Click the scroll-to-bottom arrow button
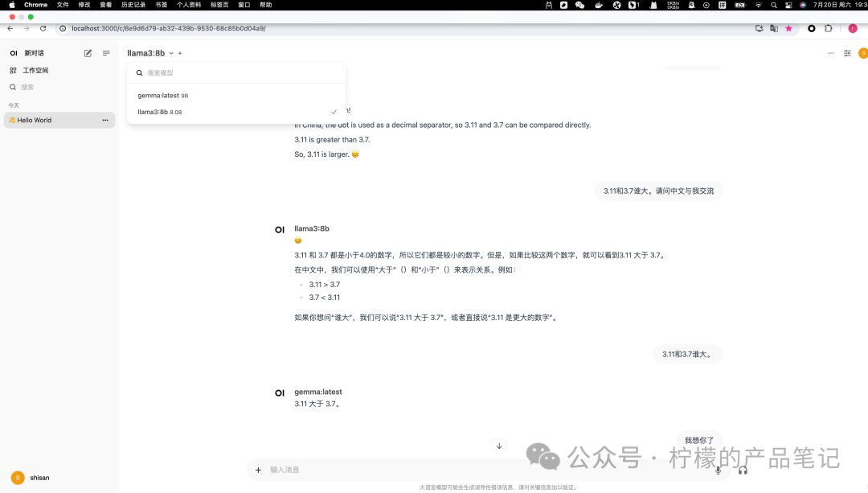The image size is (868, 493). coord(499,446)
